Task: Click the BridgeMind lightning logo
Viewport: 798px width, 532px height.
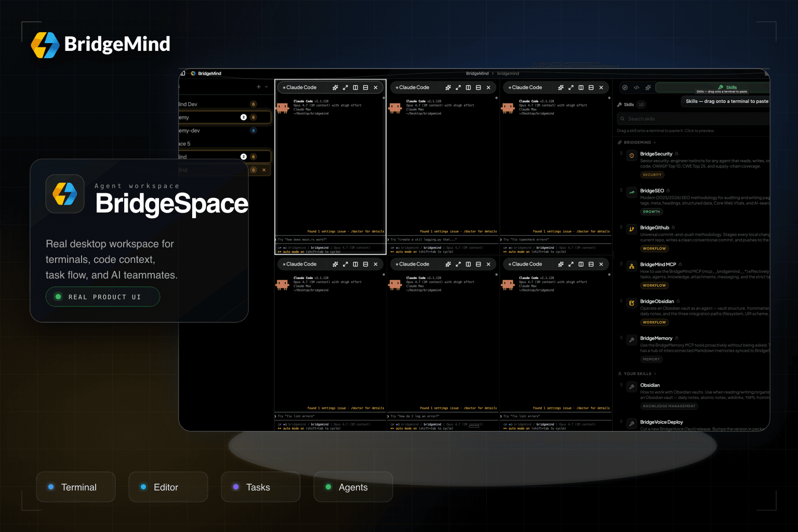Action: click(x=45, y=45)
